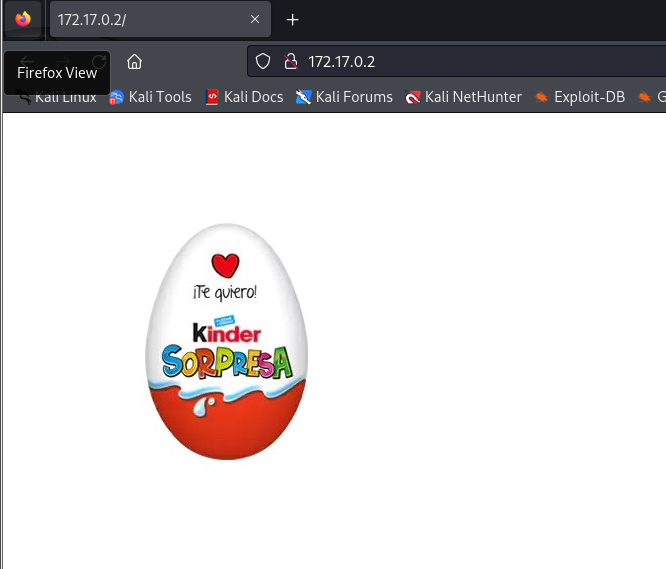Open Firefox View button
666x569 pixels.
point(23,19)
